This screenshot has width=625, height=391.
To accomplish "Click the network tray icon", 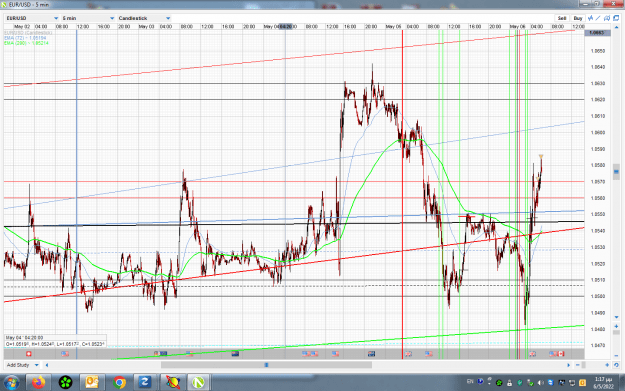I will coord(572,383).
